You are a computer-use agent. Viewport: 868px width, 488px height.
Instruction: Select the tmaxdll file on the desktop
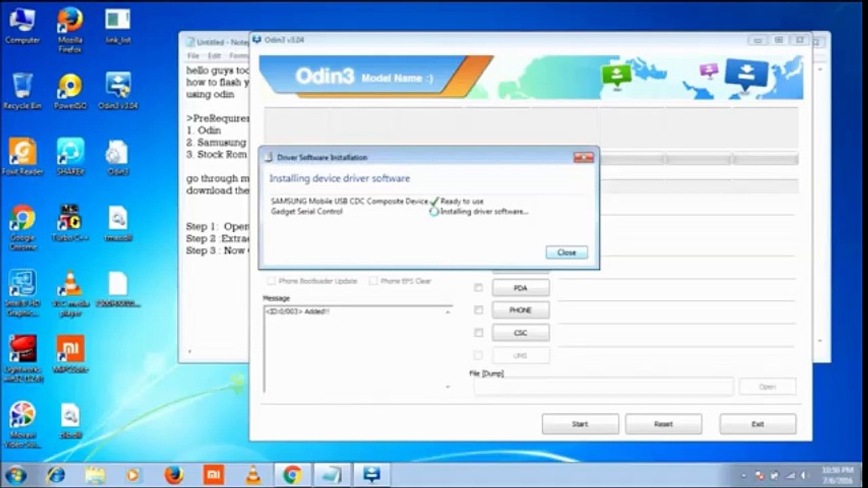pyautogui.click(x=118, y=223)
